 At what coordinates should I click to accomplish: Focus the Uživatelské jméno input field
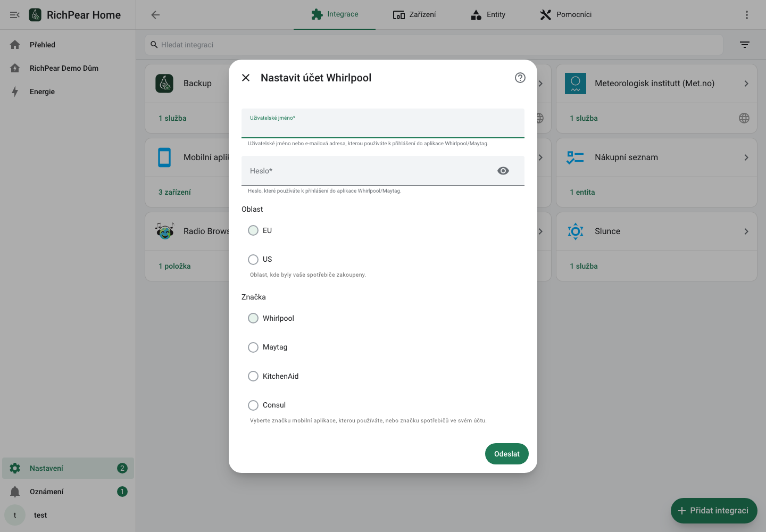[x=383, y=123]
